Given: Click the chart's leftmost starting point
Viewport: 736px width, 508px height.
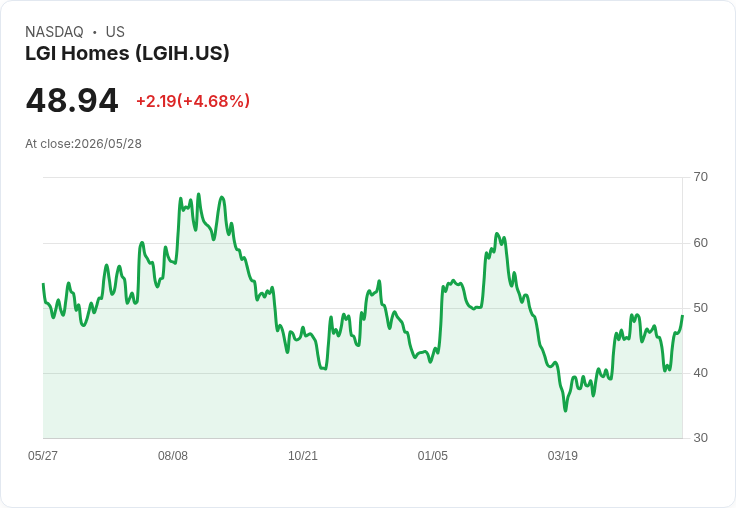Looking at the screenshot, I should [x=43, y=284].
